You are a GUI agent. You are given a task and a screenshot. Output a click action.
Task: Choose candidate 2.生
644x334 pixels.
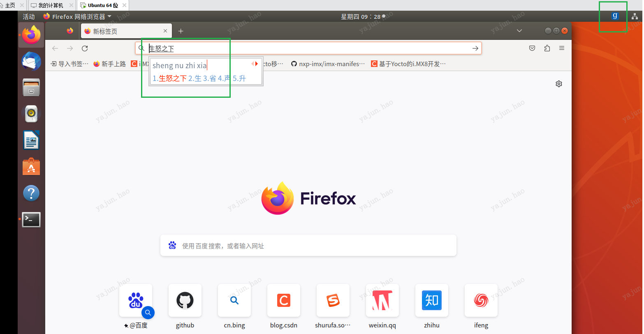pyautogui.click(x=195, y=78)
